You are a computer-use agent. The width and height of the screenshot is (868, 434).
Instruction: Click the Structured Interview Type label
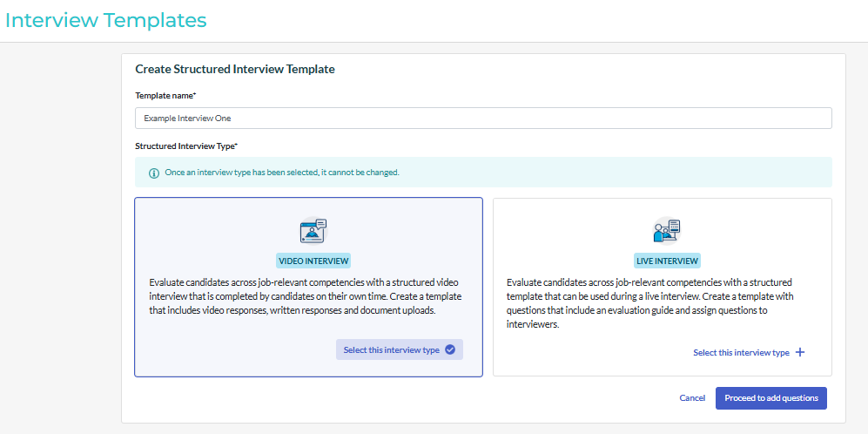pos(186,146)
